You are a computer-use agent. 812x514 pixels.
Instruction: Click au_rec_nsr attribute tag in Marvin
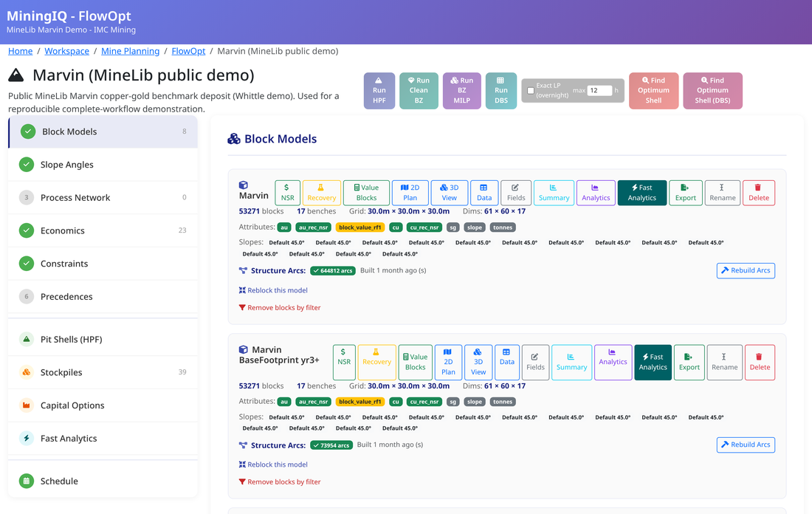point(313,227)
